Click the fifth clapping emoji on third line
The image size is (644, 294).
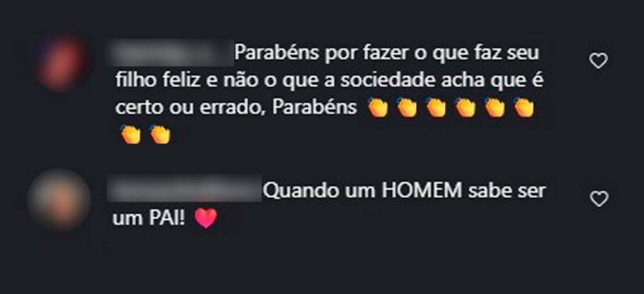[495, 108]
